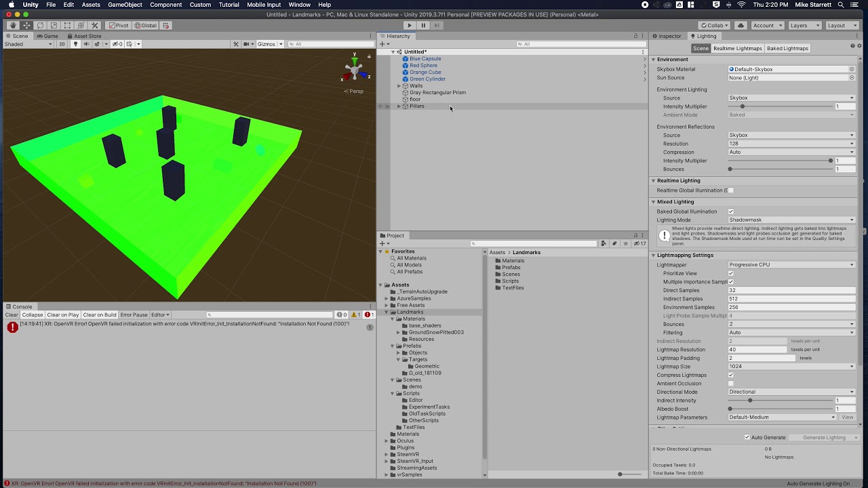This screenshot has height=488, width=868.
Task: Click Clear in the Console
Action: pyautogui.click(x=12, y=314)
